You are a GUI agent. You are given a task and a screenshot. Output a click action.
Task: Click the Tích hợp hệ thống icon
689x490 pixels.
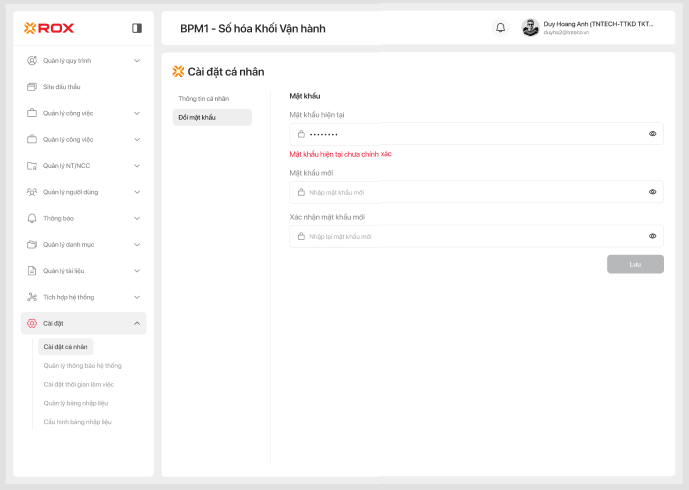coord(32,297)
